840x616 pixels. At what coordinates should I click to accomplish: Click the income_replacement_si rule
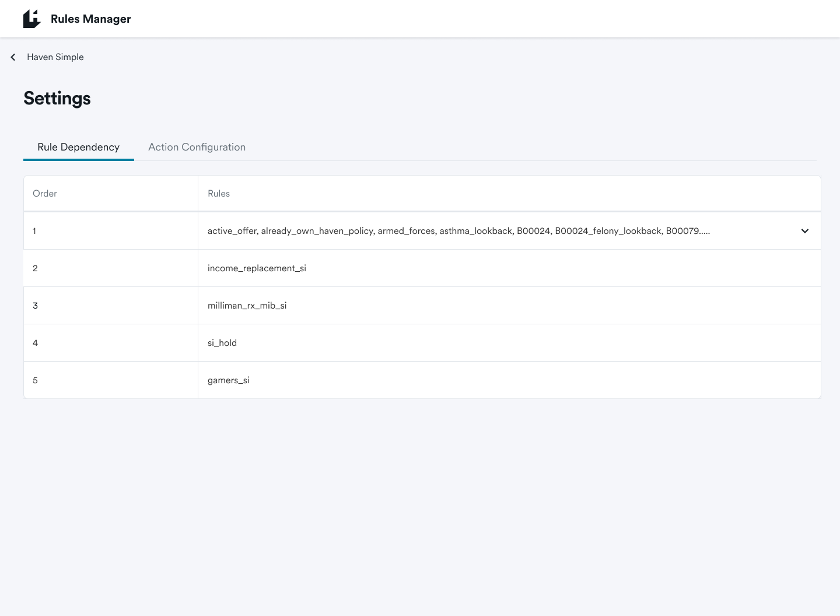pyautogui.click(x=257, y=268)
